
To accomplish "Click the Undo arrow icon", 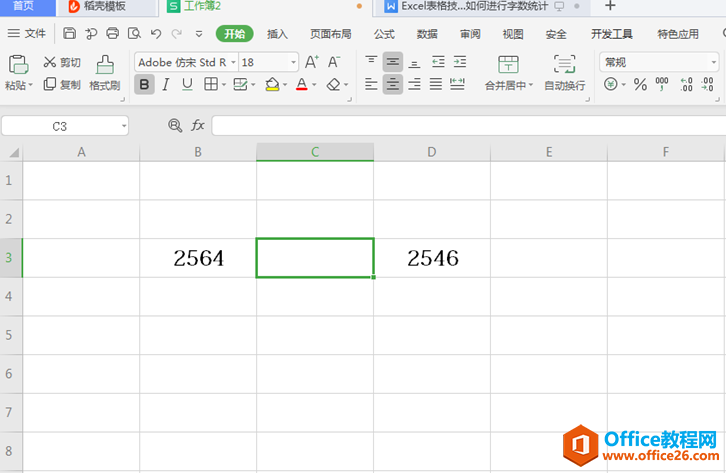I will coord(155,34).
